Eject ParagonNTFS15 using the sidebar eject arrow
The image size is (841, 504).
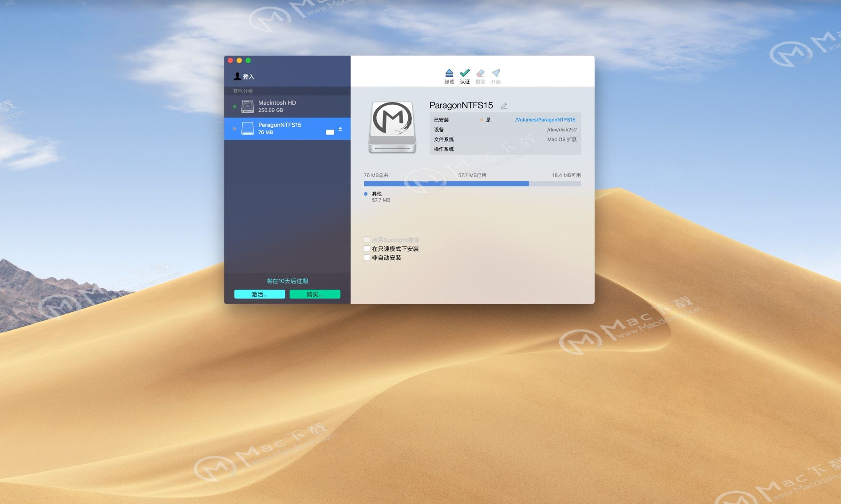pyautogui.click(x=340, y=129)
